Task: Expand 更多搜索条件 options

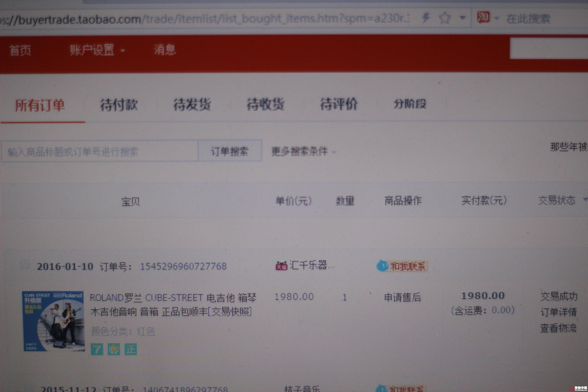Action: point(303,151)
